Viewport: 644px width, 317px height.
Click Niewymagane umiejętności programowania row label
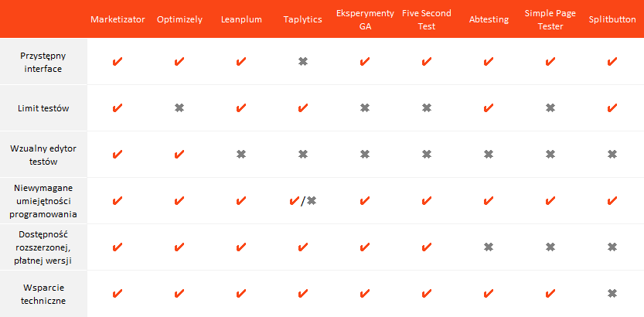tap(43, 201)
